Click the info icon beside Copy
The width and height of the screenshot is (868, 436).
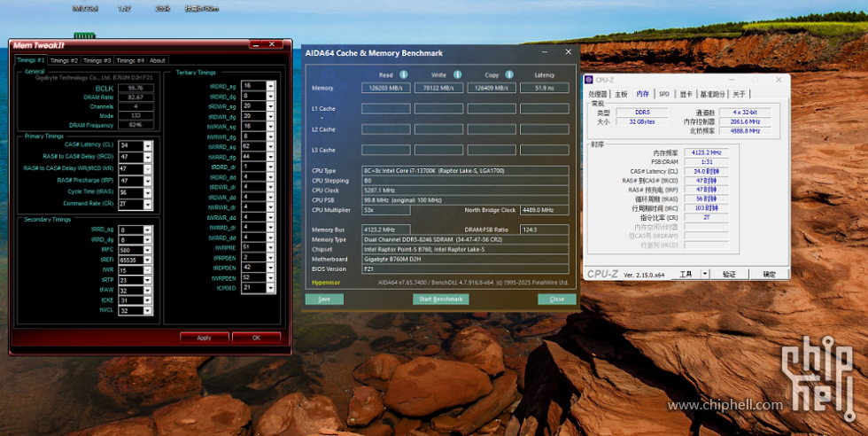508,74
